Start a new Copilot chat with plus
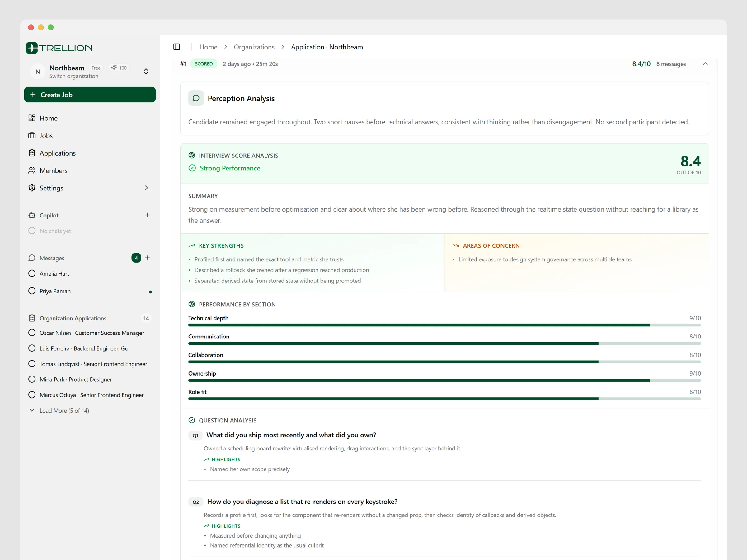 148,215
